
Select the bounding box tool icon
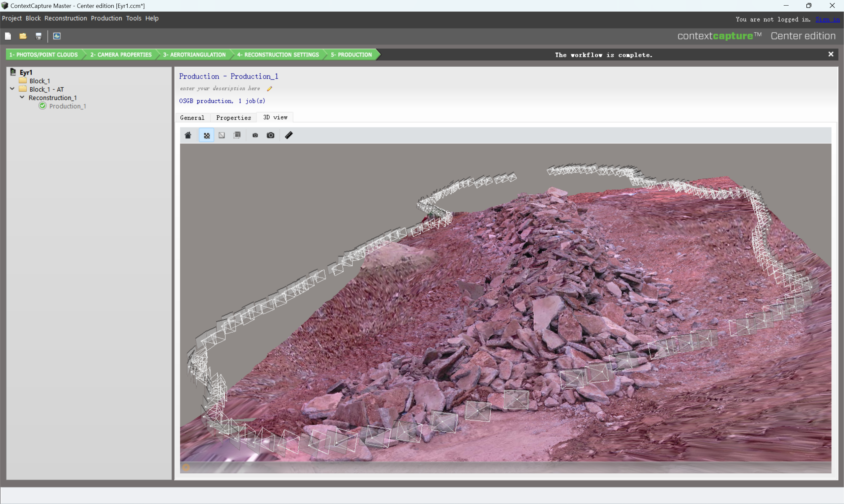click(237, 135)
